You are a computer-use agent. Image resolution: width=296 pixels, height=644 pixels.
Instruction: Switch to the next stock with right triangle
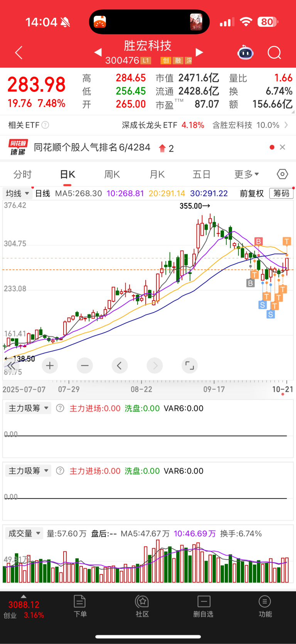[x=199, y=52]
